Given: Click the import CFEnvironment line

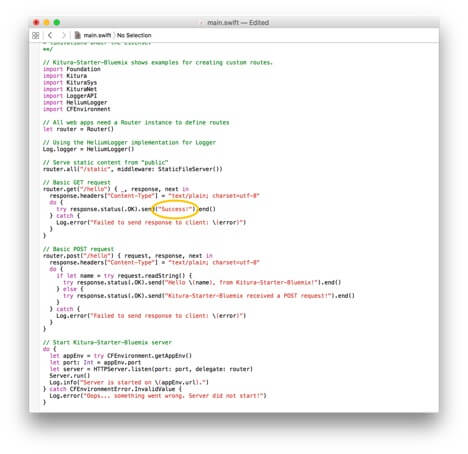Looking at the screenshot, I should [77, 109].
